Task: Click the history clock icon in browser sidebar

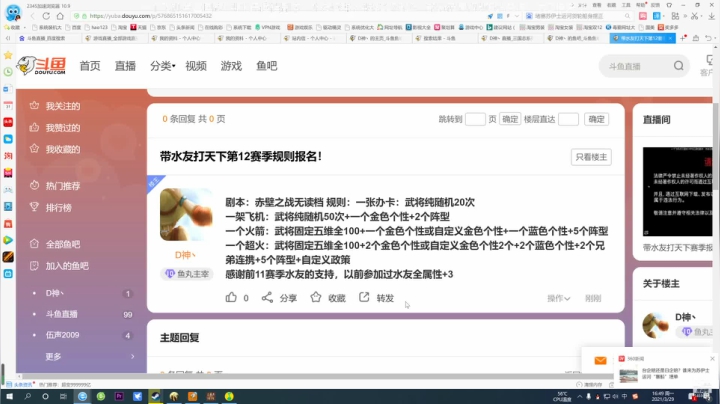Action: click(8, 72)
